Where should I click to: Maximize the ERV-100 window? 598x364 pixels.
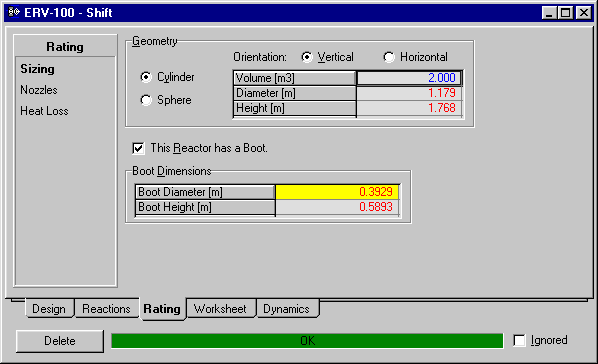pos(565,13)
